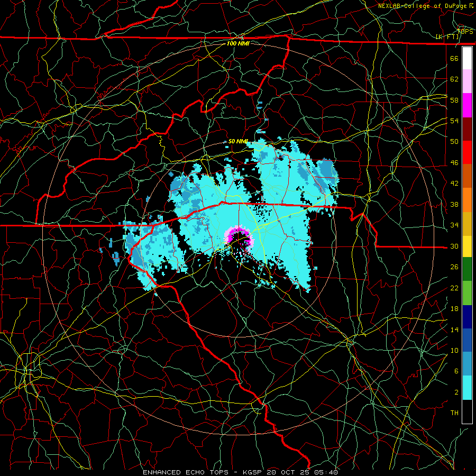Click the legend value '30'

pos(454,246)
